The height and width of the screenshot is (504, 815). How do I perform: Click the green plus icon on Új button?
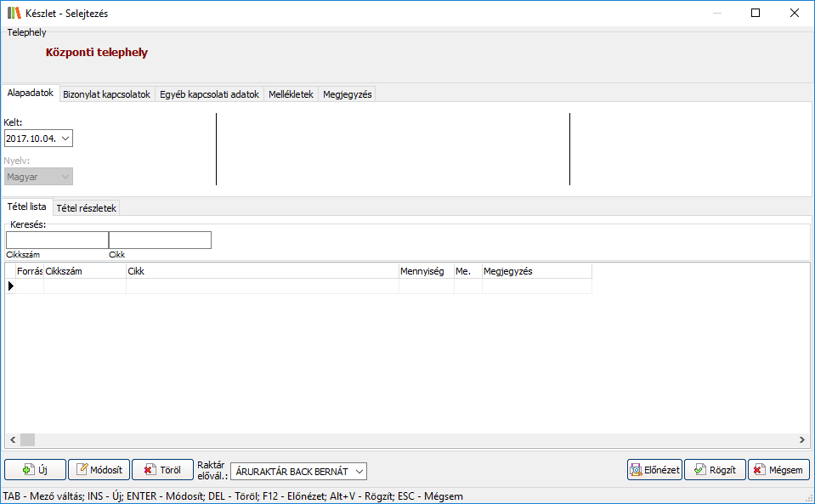coord(28,470)
